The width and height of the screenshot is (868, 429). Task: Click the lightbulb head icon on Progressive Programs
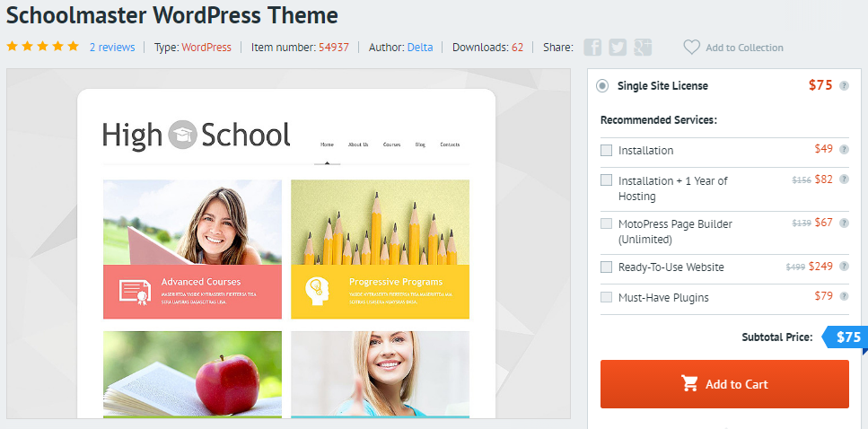[x=317, y=291]
